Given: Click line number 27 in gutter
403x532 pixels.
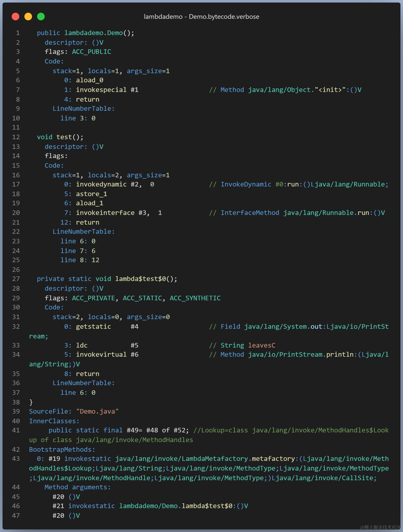Looking at the screenshot, I should (16, 279).
